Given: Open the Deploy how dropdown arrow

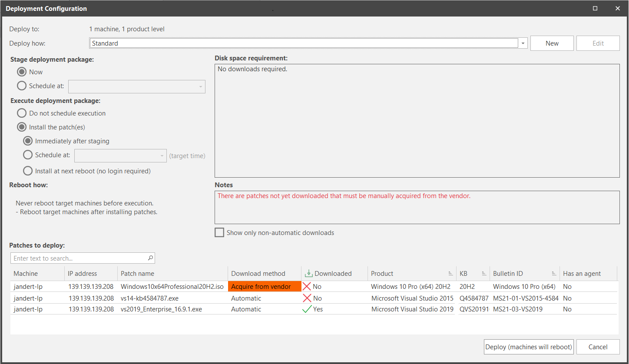Looking at the screenshot, I should 523,43.
